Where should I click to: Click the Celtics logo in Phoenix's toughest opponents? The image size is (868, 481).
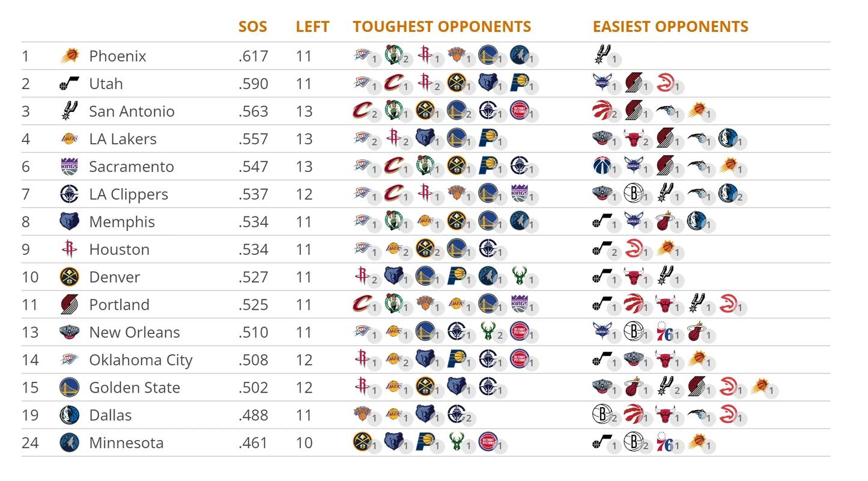pyautogui.click(x=393, y=55)
